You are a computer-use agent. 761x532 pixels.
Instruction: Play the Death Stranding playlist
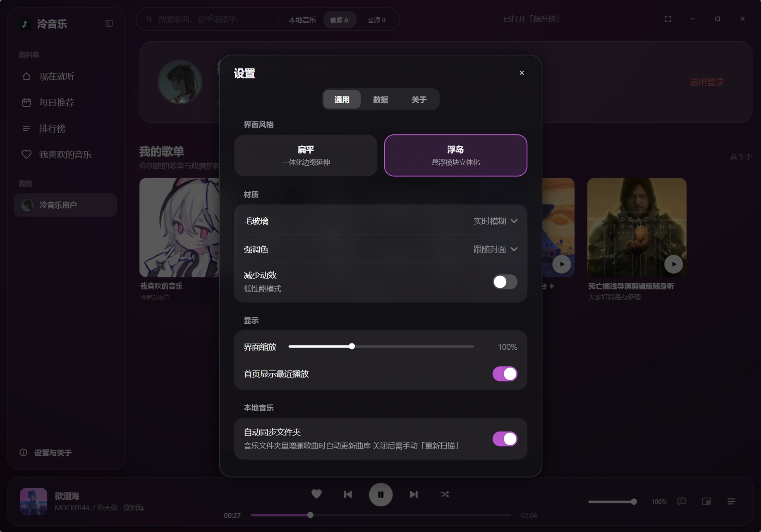[x=673, y=264]
